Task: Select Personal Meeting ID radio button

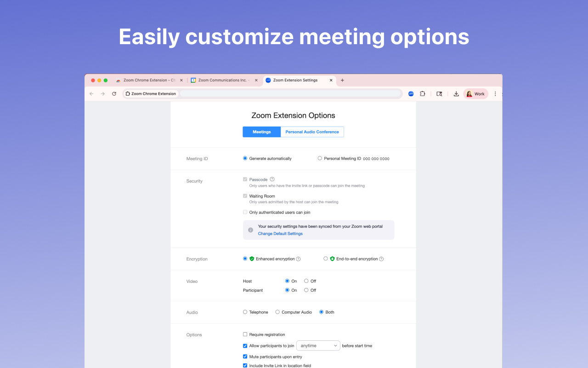Action: coord(320,158)
